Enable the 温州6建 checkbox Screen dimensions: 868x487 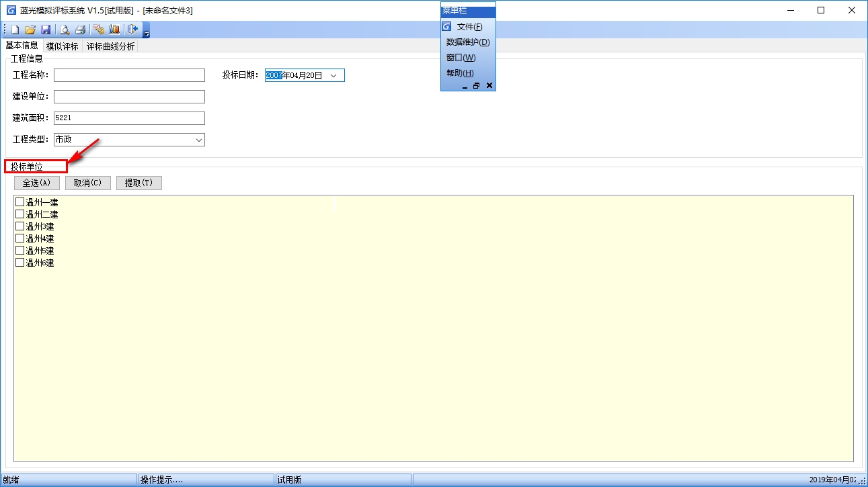coord(19,263)
